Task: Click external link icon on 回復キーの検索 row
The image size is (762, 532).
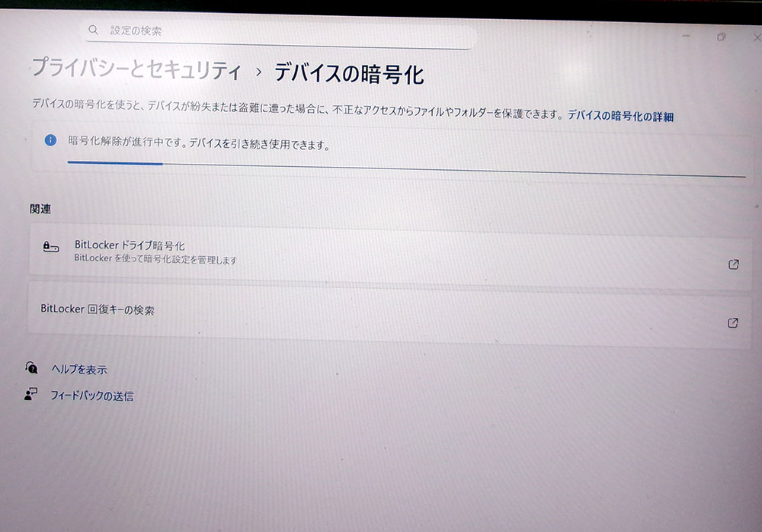Action: tap(732, 323)
